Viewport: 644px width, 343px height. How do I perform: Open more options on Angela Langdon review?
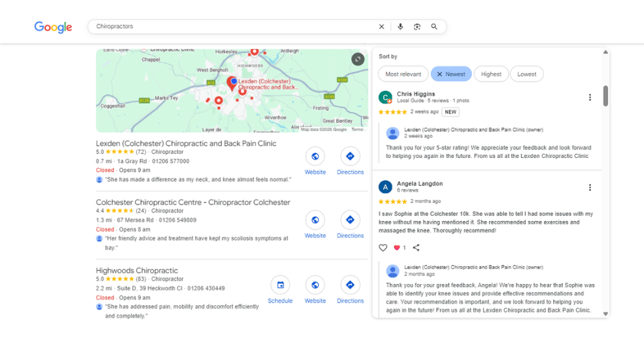[x=590, y=188]
